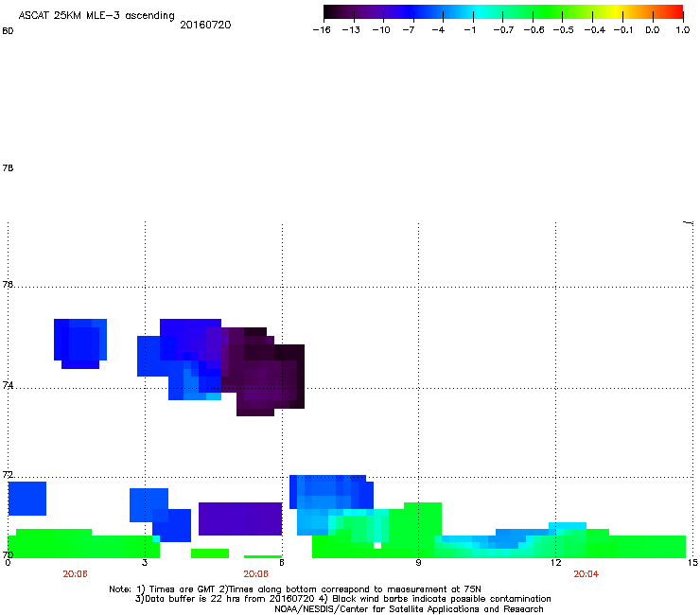
Task: Click colorbar value -10
Action: 381,30
